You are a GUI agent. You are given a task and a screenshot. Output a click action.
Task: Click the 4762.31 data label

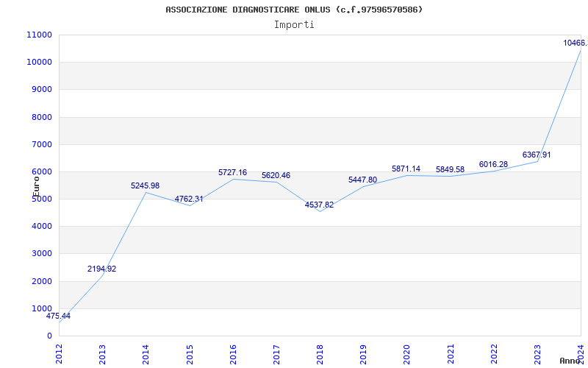tap(189, 199)
